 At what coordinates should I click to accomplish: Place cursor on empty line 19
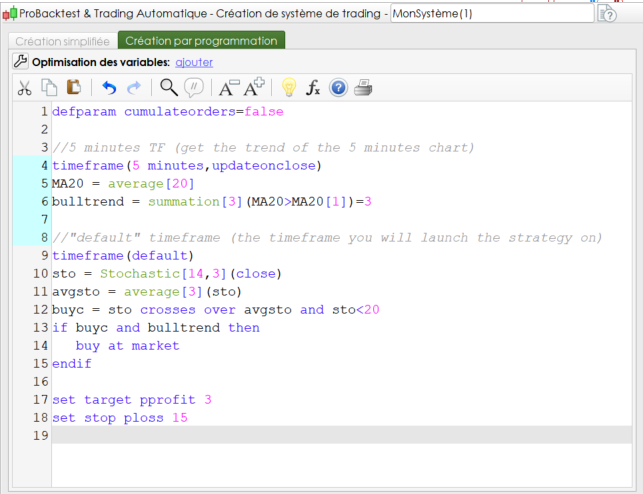[x=341, y=435]
